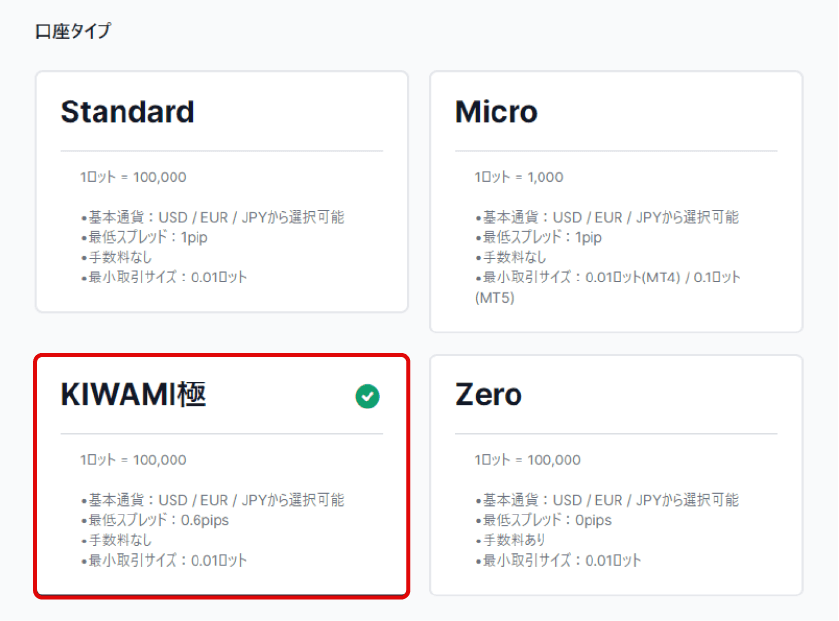Viewport: 839px width, 621px height.
Task: Click Standard's 1ロット = 100,000 text
Action: 133,177
